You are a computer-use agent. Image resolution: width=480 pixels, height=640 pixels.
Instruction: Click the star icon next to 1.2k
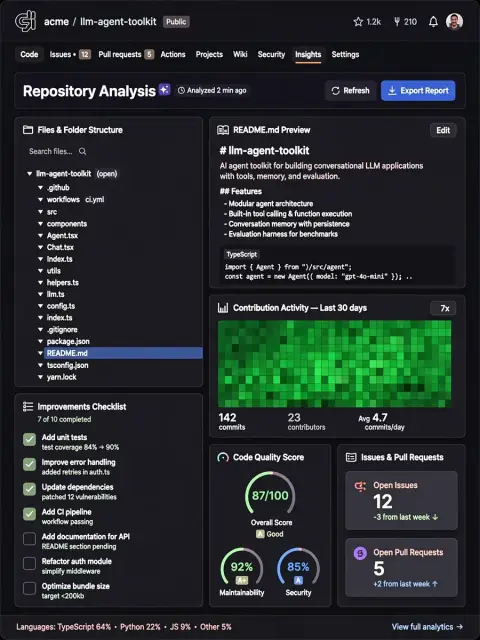pyautogui.click(x=358, y=22)
